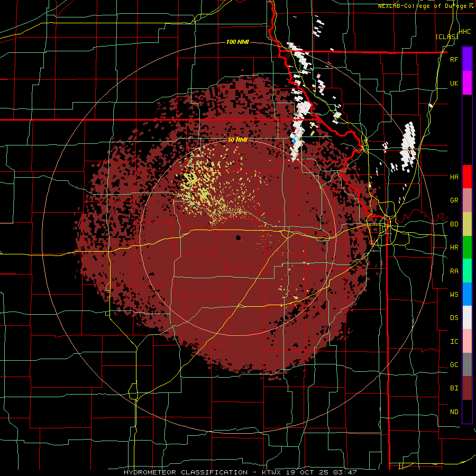
Task: Click the GR legend label
Action: [454, 200]
